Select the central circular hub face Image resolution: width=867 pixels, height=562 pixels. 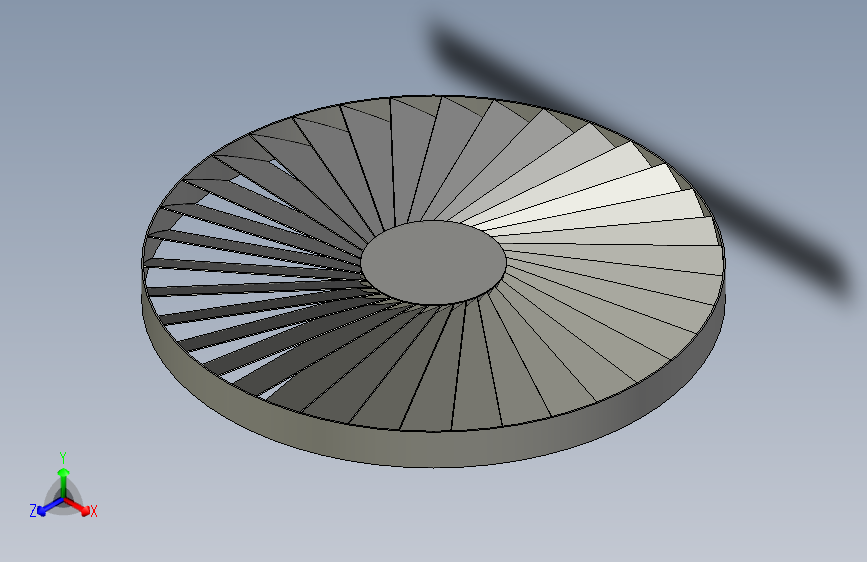tap(434, 262)
